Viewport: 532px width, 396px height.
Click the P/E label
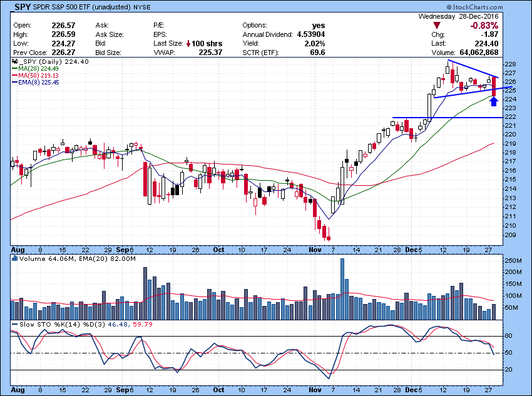coord(159,26)
